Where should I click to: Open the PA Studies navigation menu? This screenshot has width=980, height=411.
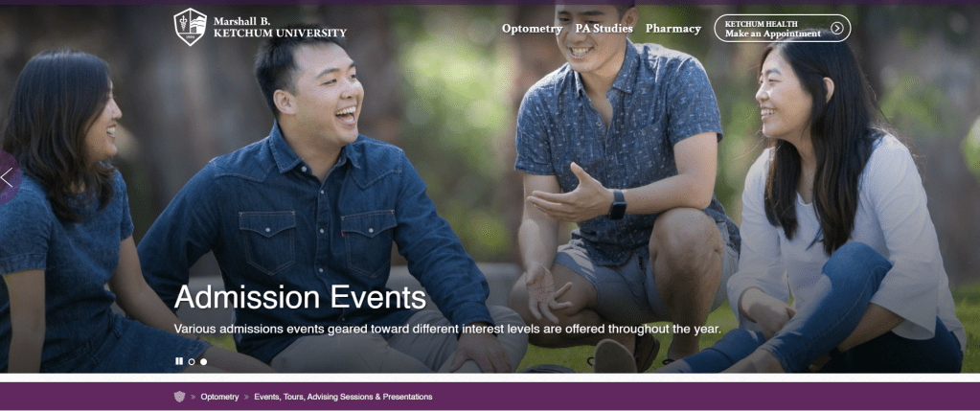(x=604, y=29)
